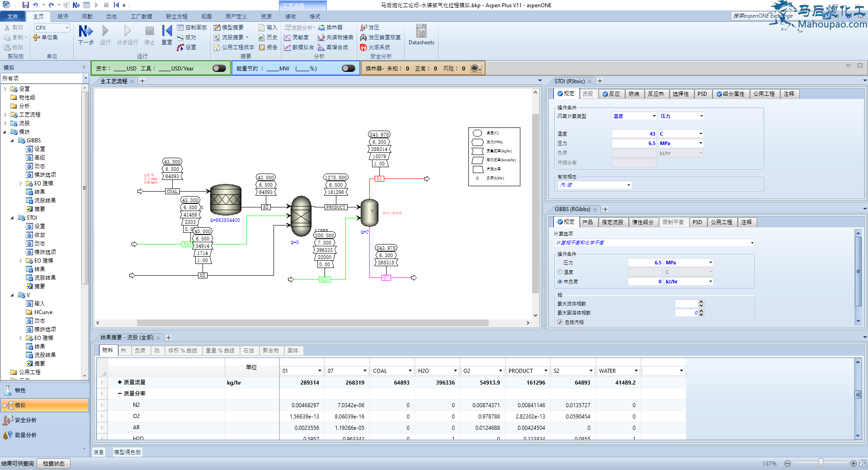Switch to the 动态 ribbon tab
The height and width of the screenshot is (470, 868).
112,16
